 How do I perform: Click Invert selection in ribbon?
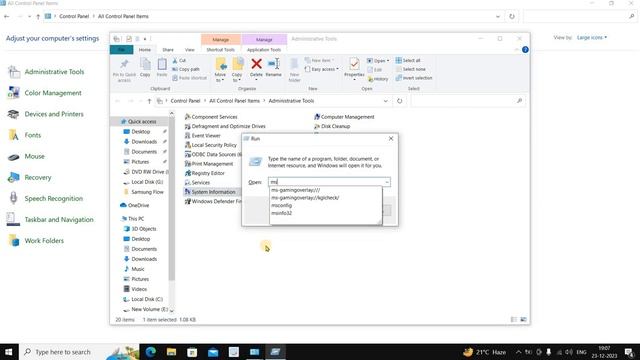pos(413,78)
